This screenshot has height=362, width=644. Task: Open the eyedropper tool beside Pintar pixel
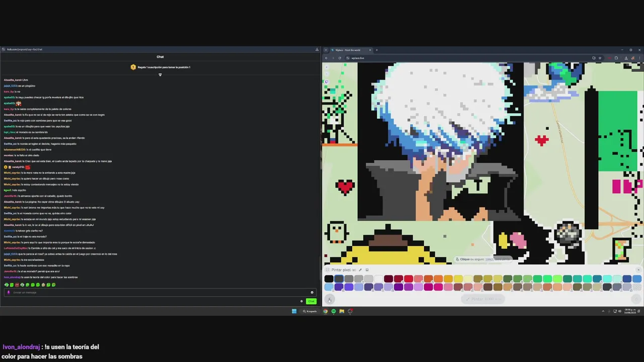tap(360, 270)
